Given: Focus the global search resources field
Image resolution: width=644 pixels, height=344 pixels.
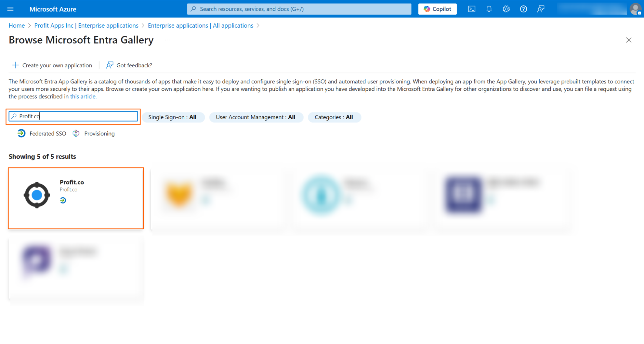Looking at the screenshot, I should (x=299, y=9).
